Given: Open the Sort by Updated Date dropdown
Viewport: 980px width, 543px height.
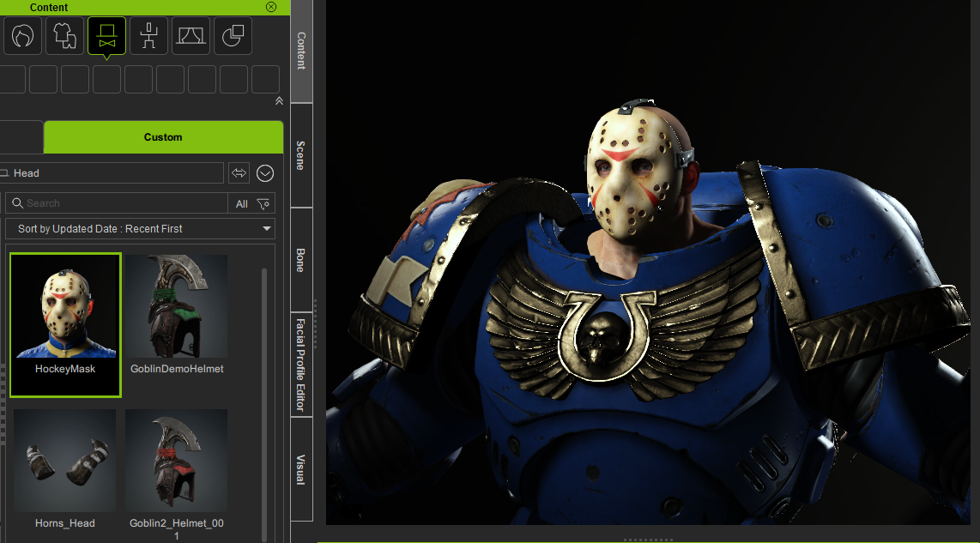Looking at the screenshot, I should [140, 229].
